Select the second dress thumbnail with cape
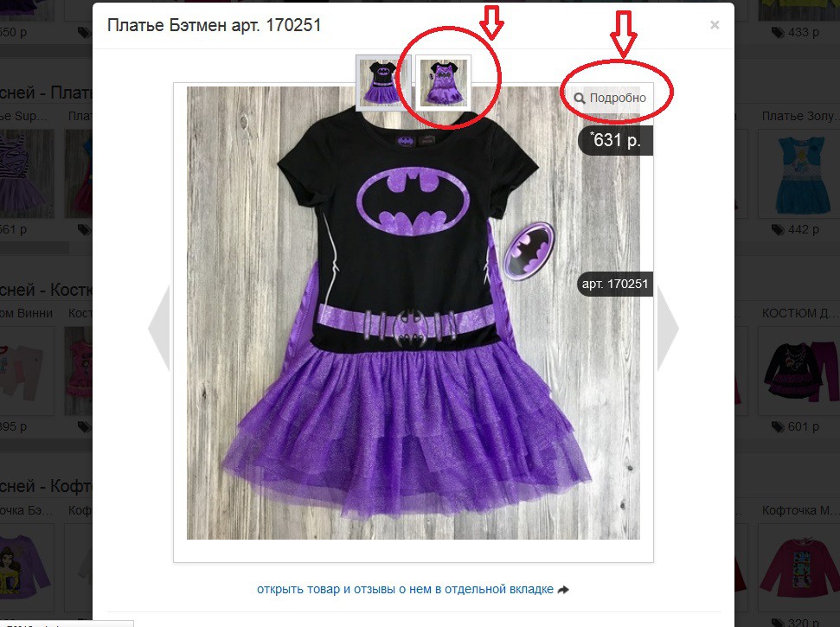This screenshot has height=627, width=840. pos(443,82)
